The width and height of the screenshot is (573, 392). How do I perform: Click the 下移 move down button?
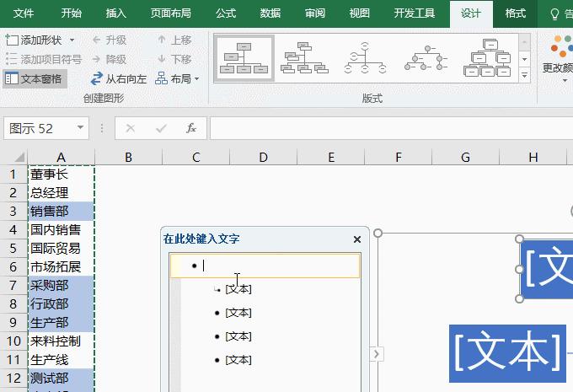coord(174,59)
